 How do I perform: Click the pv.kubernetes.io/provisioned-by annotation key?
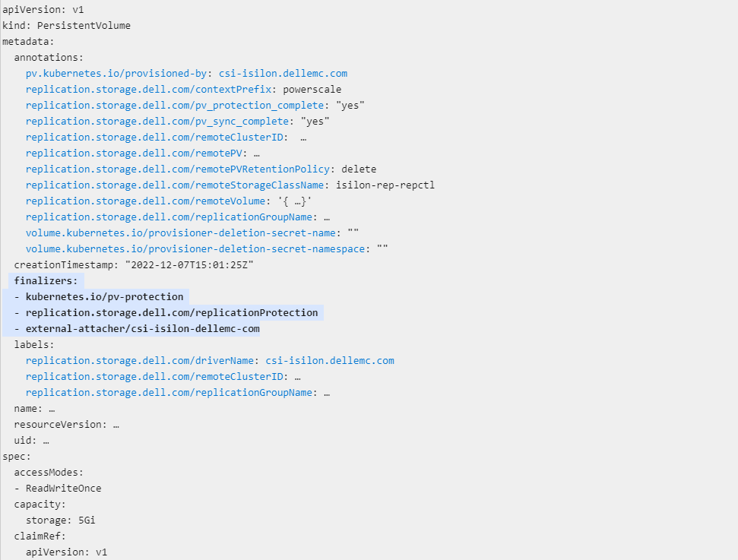(119, 74)
